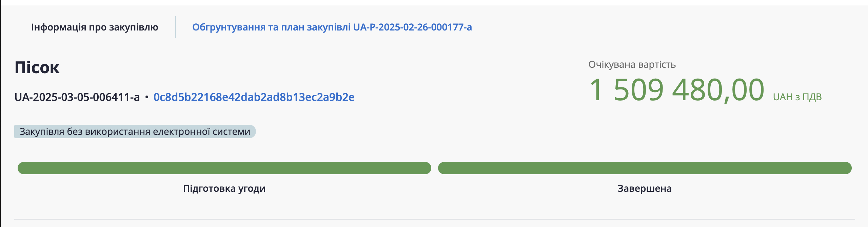Click the Очікувана вартість label

pos(632,64)
